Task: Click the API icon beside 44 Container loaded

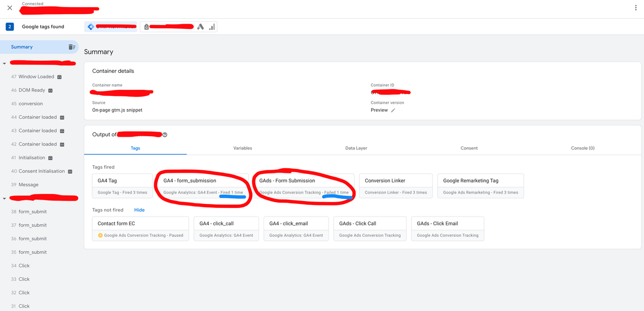Action: 62,118
